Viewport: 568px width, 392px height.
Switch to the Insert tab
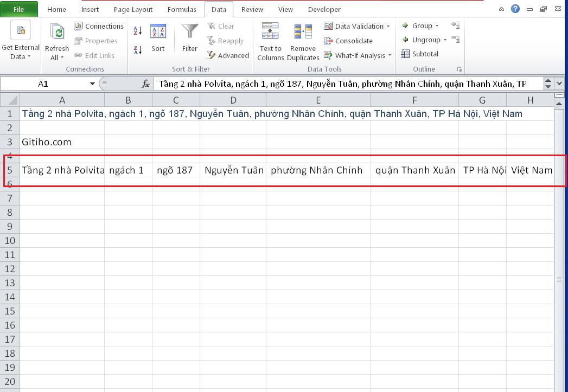pyautogui.click(x=90, y=9)
